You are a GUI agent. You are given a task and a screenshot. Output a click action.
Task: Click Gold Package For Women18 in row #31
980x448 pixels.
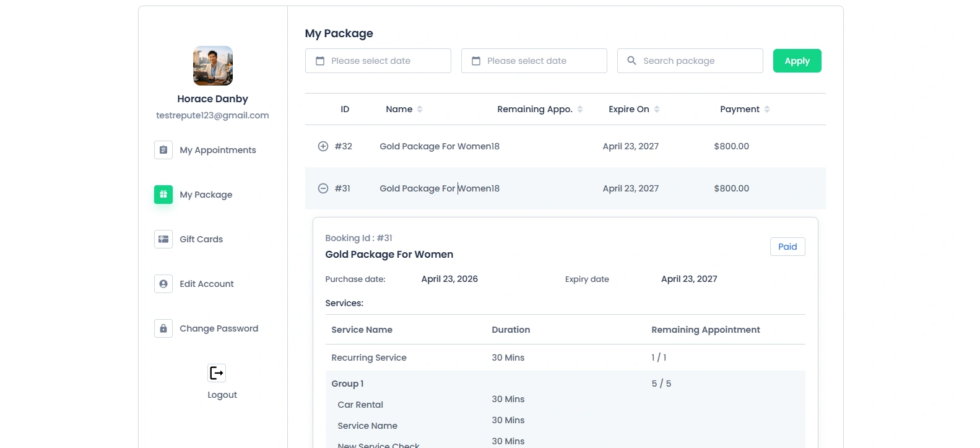coord(440,188)
